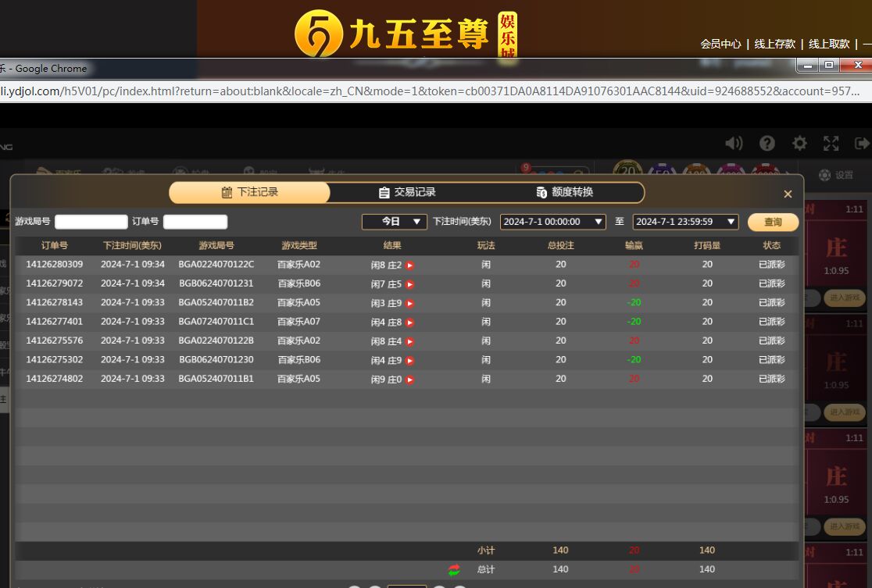Open the 线上存款 deposit link
Viewport: 872px width, 588px height.
(774, 44)
